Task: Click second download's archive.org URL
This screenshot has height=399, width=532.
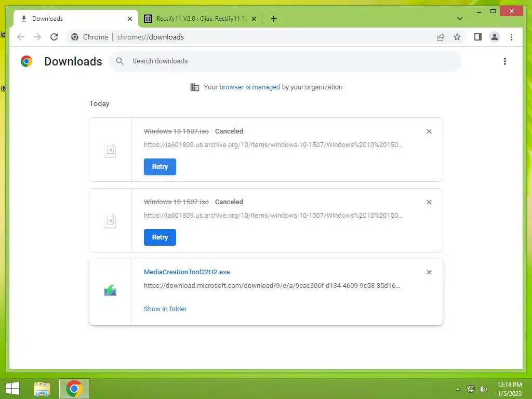Action: [273, 215]
